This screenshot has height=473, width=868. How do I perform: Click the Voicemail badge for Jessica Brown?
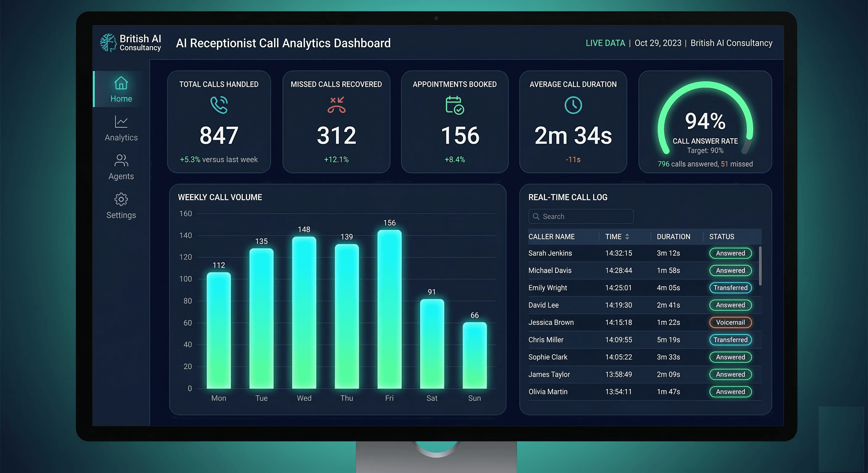[x=730, y=322]
